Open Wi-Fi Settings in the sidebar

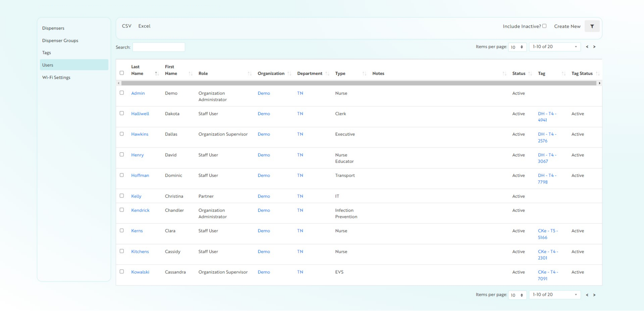[56, 77]
